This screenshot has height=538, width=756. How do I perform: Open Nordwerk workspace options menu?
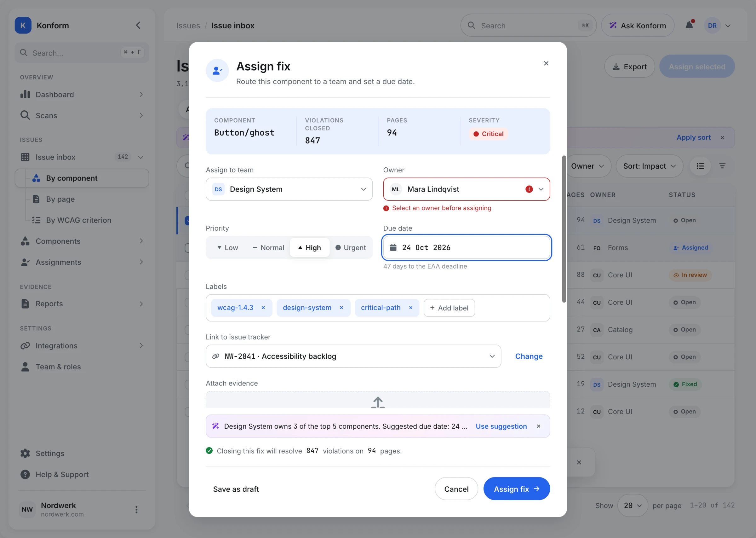[136, 510]
